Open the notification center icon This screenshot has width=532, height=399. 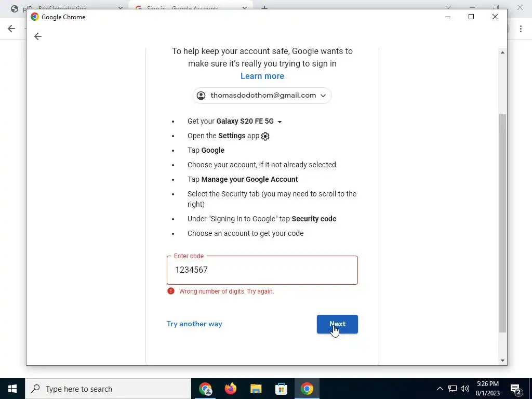(x=516, y=389)
